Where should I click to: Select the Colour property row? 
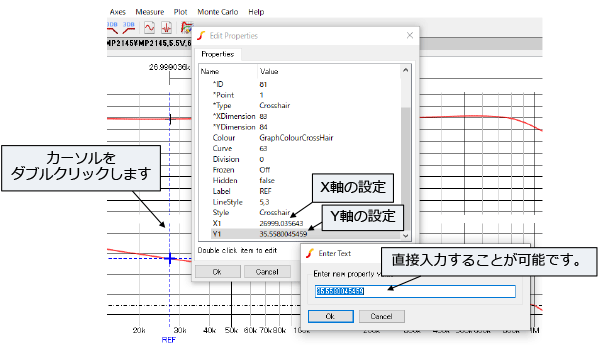point(305,137)
